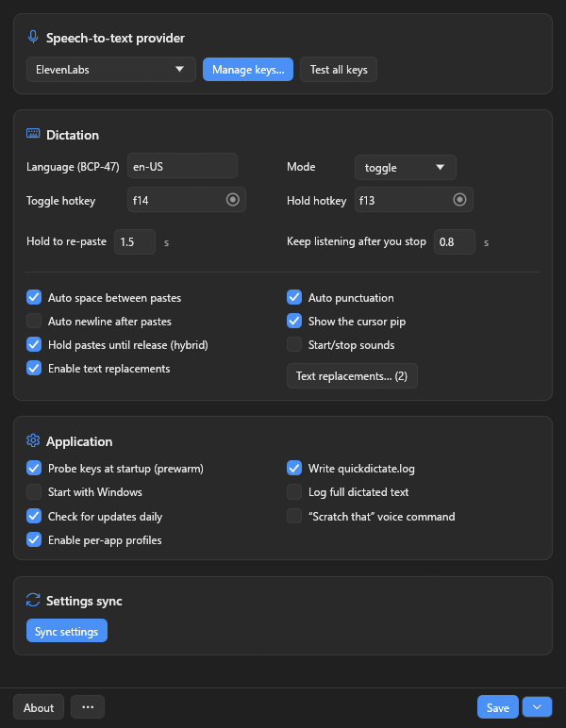Click the Keep listening after you stop label
Image resolution: width=566 pixels, height=728 pixels.
(x=357, y=241)
